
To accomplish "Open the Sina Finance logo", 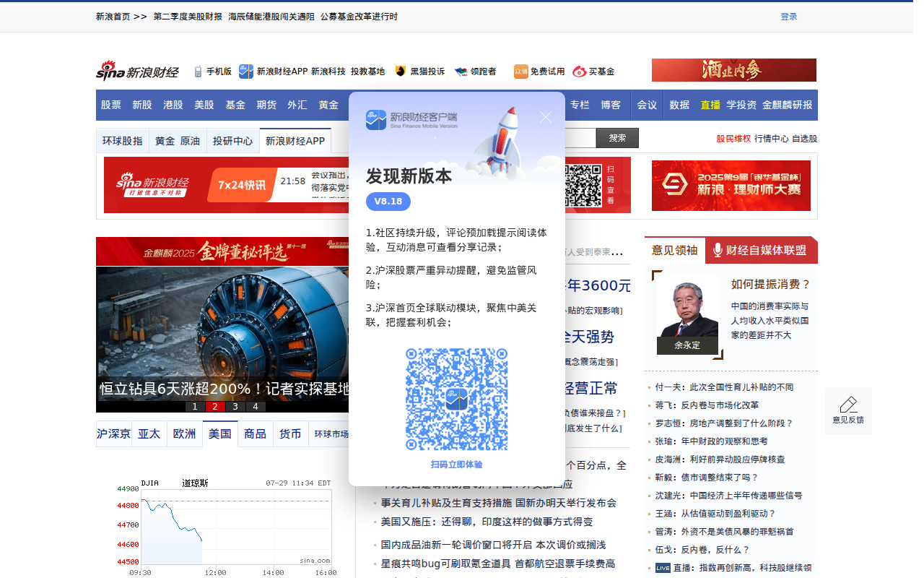I will 137,71.
